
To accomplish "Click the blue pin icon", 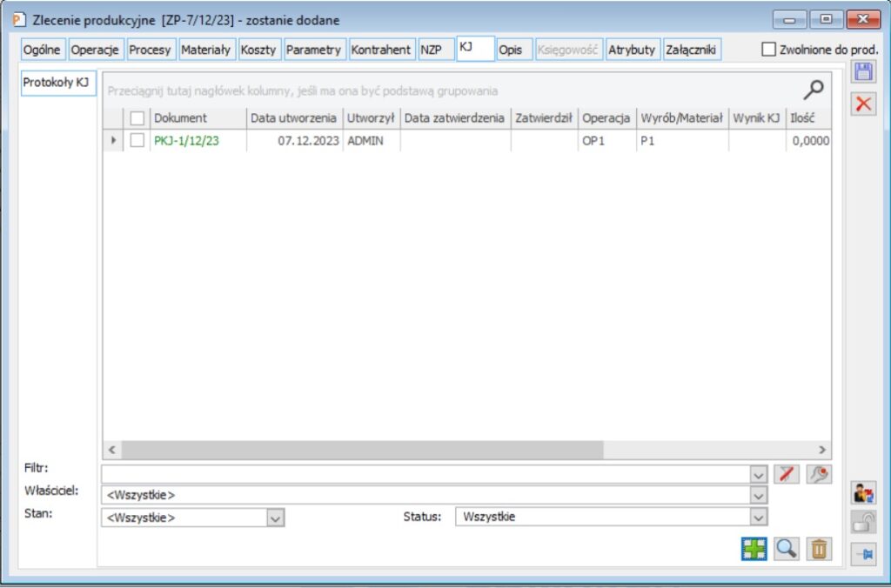I will (863, 554).
